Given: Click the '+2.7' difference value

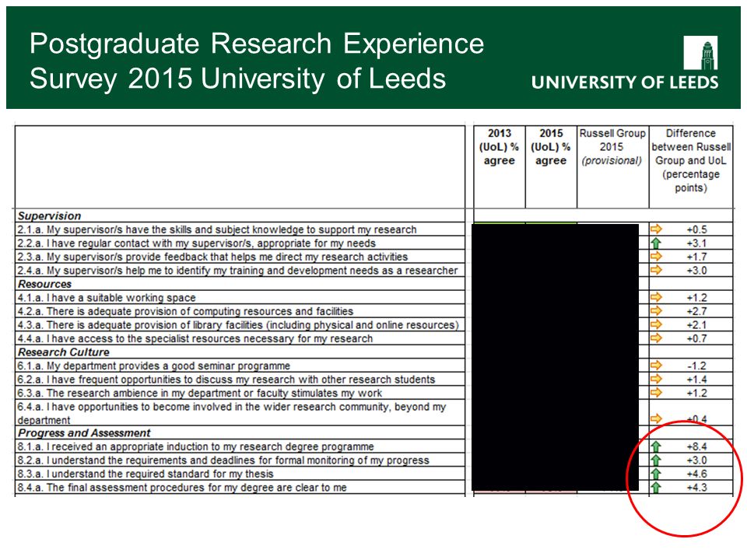Looking at the screenshot, I should (696, 311).
